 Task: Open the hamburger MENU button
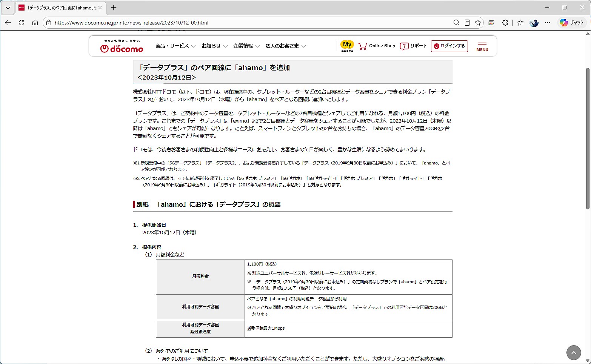pos(482,46)
